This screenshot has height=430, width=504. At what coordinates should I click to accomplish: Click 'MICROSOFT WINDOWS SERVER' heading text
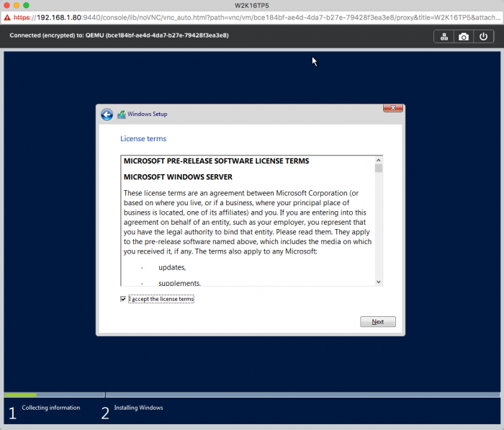tap(178, 177)
